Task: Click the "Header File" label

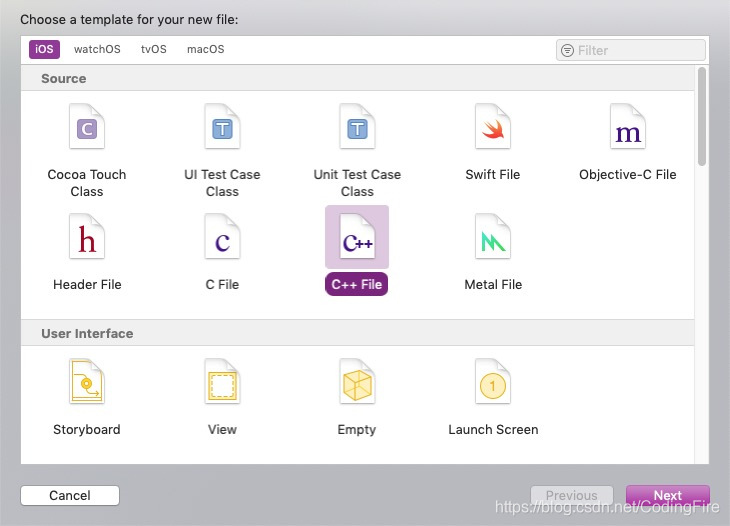Action: 87,284
